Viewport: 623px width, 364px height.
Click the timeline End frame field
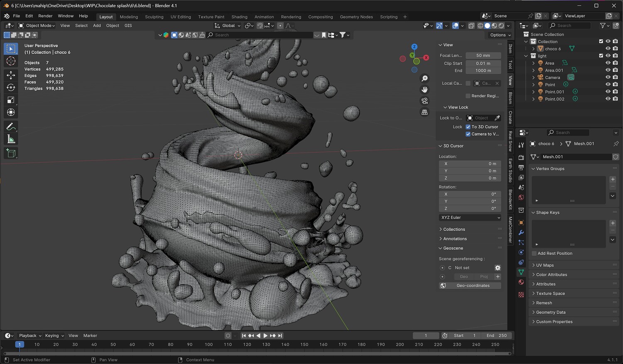coord(497,335)
